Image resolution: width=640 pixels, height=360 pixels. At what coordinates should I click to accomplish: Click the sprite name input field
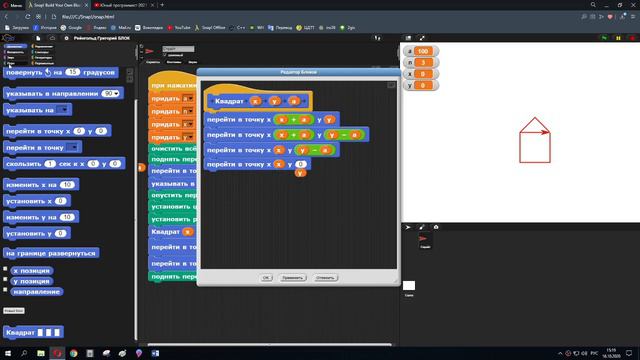click(x=178, y=49)
